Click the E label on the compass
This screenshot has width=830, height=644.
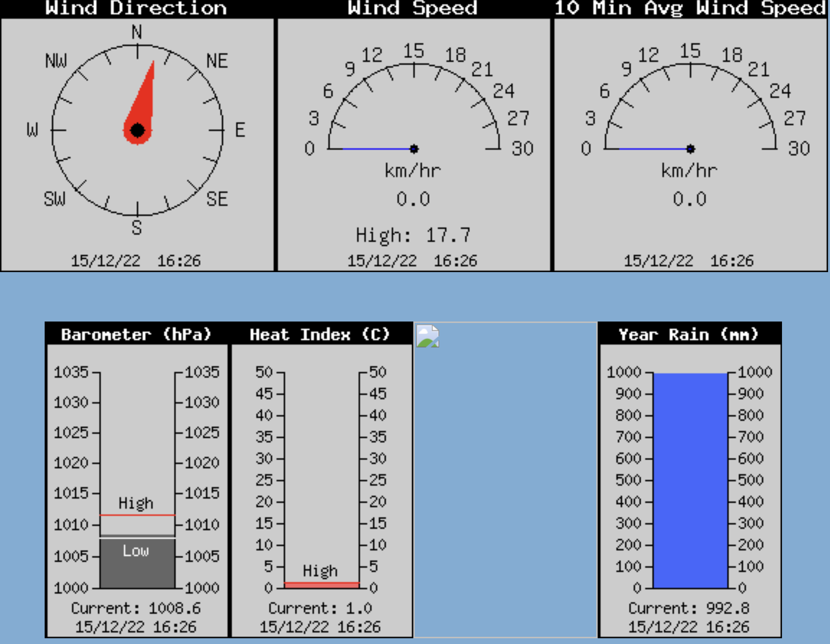[240, 130]
